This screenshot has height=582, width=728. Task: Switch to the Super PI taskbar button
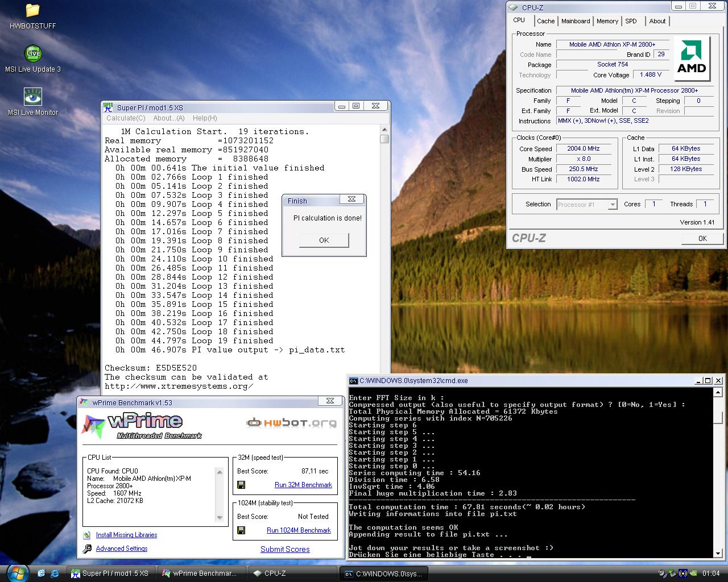[x=111, y=573]
